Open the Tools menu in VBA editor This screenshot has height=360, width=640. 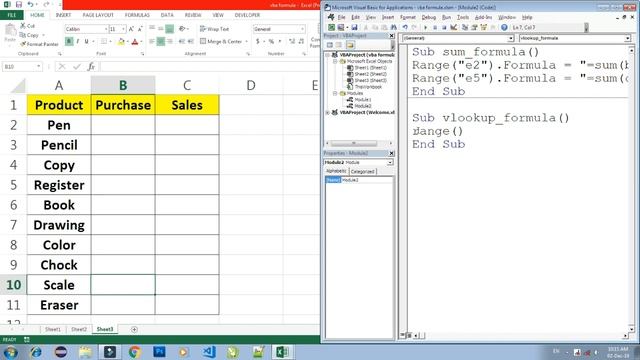pos(462,18)
